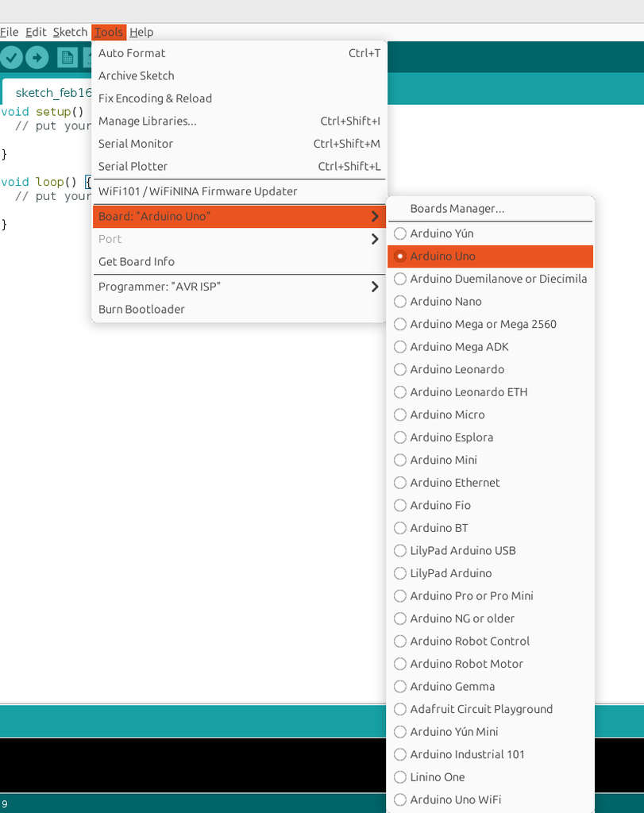
Task: Choose the Arduino Uno WiFi board
Action: tap(490, 800)
